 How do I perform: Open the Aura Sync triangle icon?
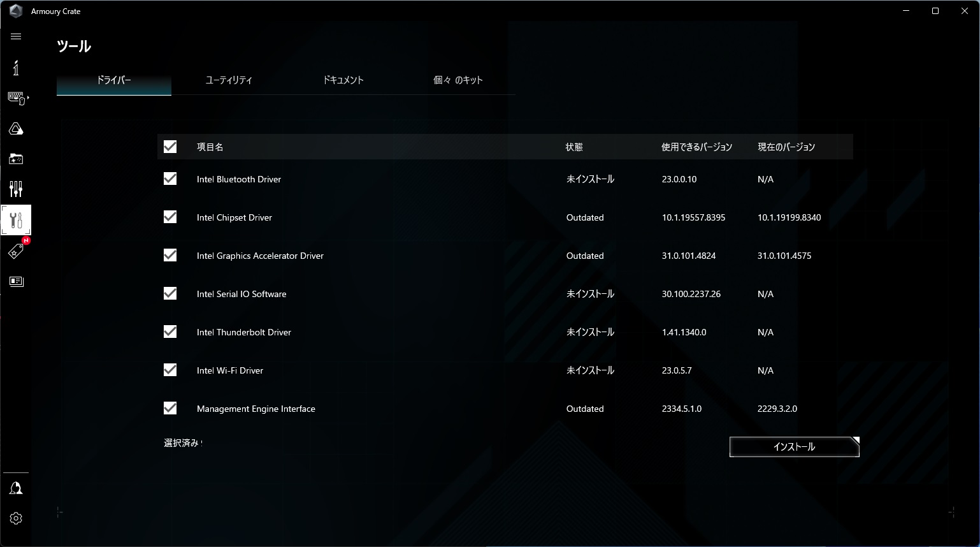16,129
